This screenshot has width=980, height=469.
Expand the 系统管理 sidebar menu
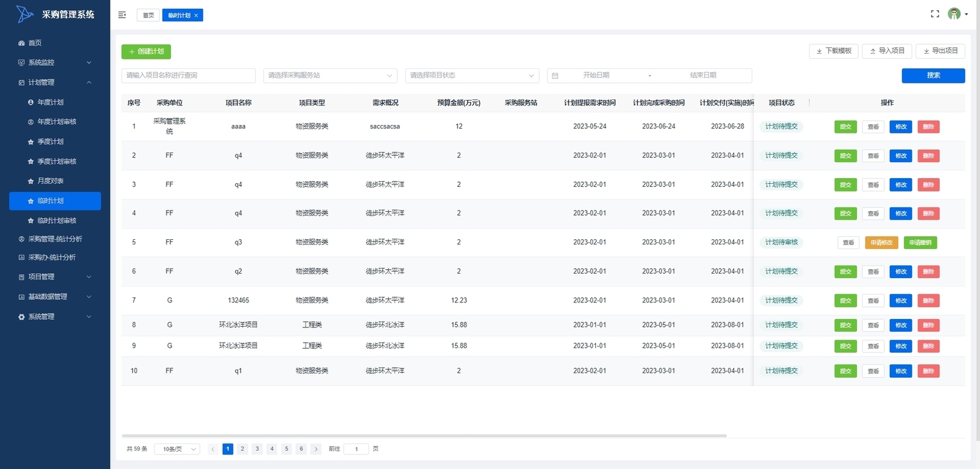pos(55,316)
